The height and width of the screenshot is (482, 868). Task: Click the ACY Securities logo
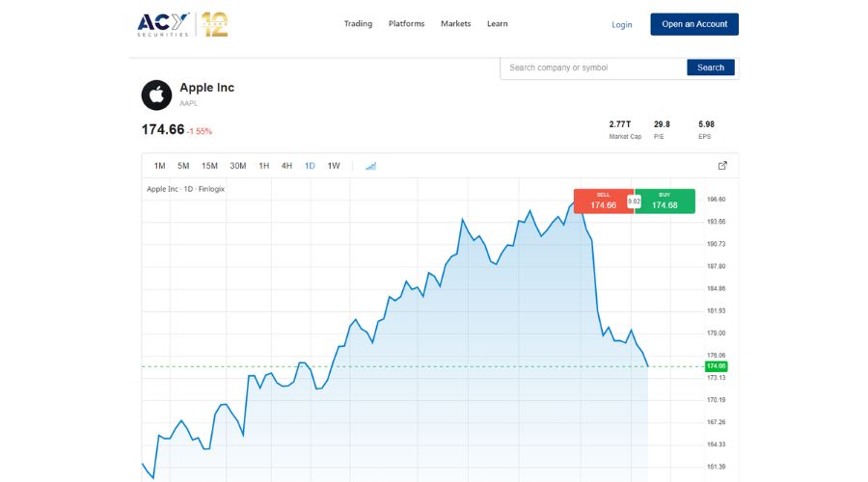click(164, 24)
